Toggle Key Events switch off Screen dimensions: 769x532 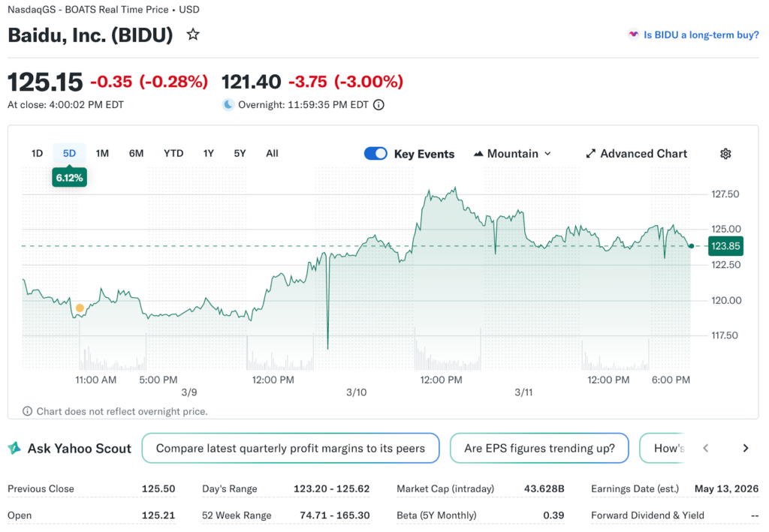pyautogui.click(x=375, y=154)
